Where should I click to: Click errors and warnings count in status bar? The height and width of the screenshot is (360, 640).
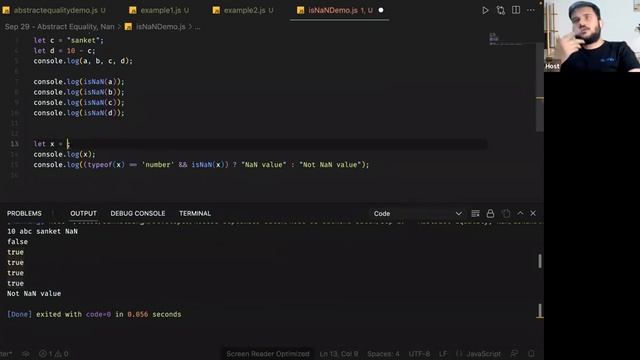click(53, 354)
